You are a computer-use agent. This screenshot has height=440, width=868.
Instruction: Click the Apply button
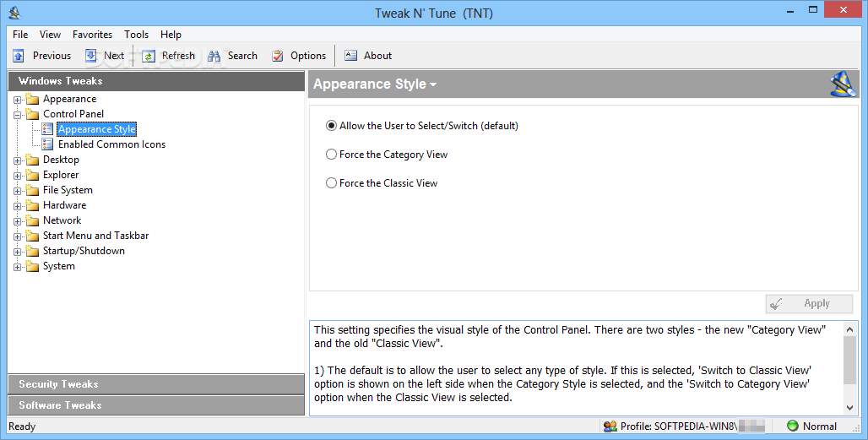pyautogui.click(x=810, y=304)
